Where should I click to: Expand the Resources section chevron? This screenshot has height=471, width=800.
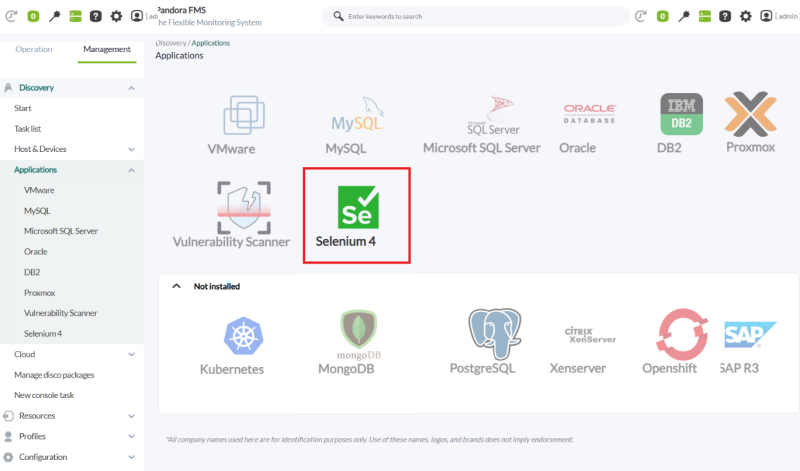pyautogui.click(x=131, y=416)
